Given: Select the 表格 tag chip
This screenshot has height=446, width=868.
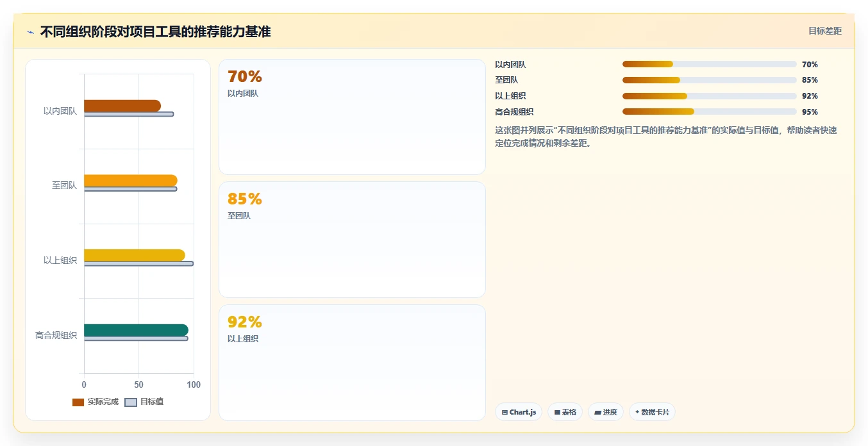Looking at the screenshot, I should [565, 412].
